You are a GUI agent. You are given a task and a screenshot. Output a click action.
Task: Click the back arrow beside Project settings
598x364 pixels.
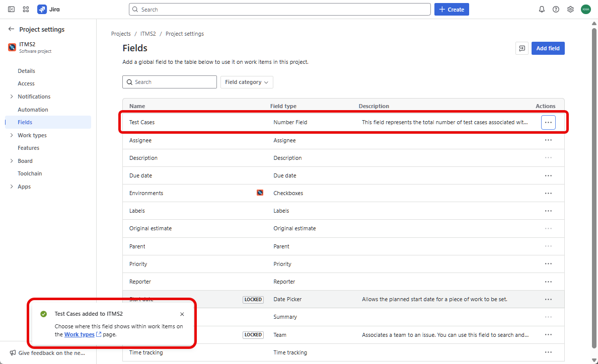(x=11, y=29)
